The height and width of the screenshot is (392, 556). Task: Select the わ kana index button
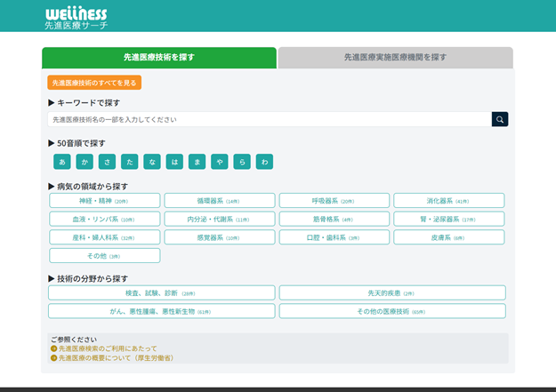(264, 162)
